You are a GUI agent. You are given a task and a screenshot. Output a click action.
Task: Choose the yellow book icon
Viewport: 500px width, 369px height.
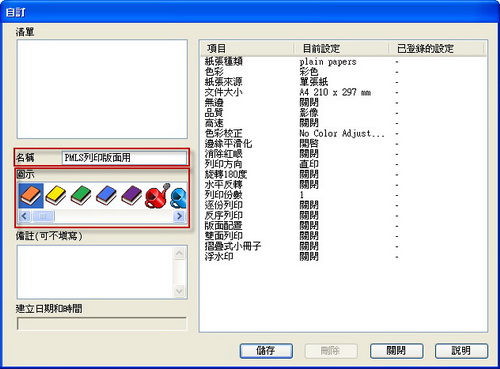click(56, 196)
